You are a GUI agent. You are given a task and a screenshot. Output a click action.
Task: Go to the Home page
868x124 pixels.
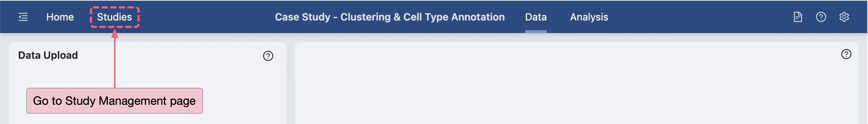[x=60, y=17]
